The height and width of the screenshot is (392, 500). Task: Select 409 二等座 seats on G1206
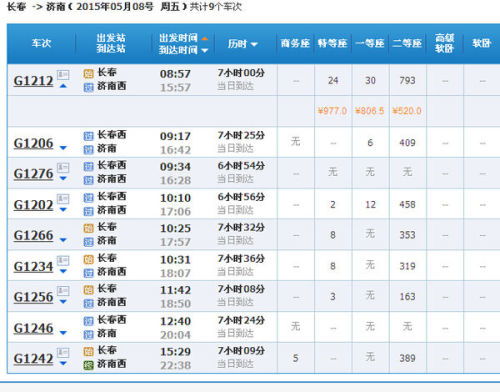click(x=407, y=143)
